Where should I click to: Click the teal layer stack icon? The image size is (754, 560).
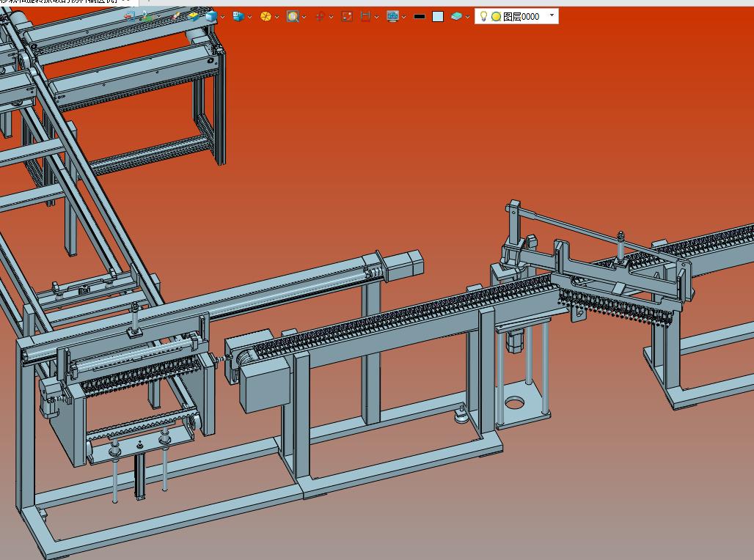point(456,16)
